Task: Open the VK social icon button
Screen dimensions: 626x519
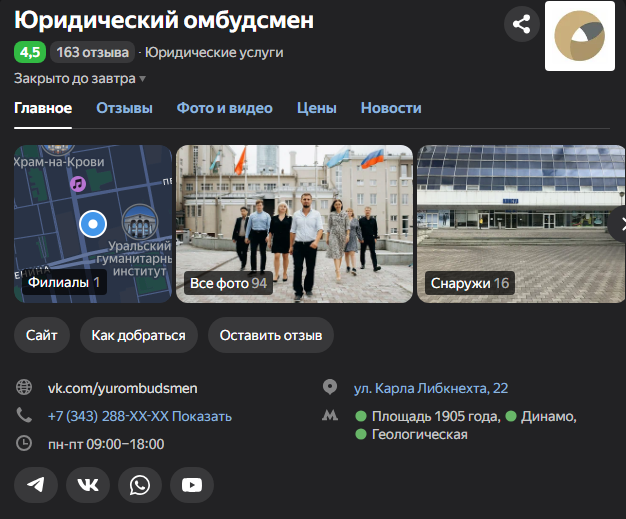Action: (x=88, y=485)
